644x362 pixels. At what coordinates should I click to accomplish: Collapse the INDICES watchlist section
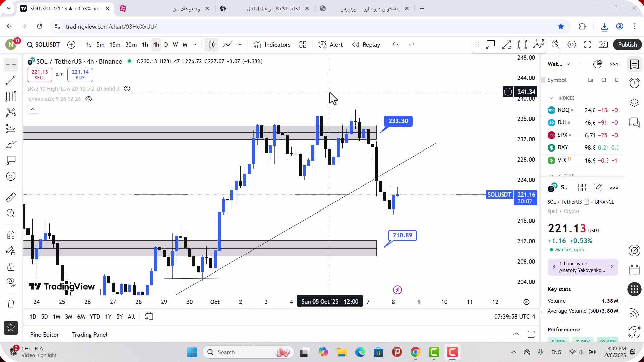click(551, 98)
